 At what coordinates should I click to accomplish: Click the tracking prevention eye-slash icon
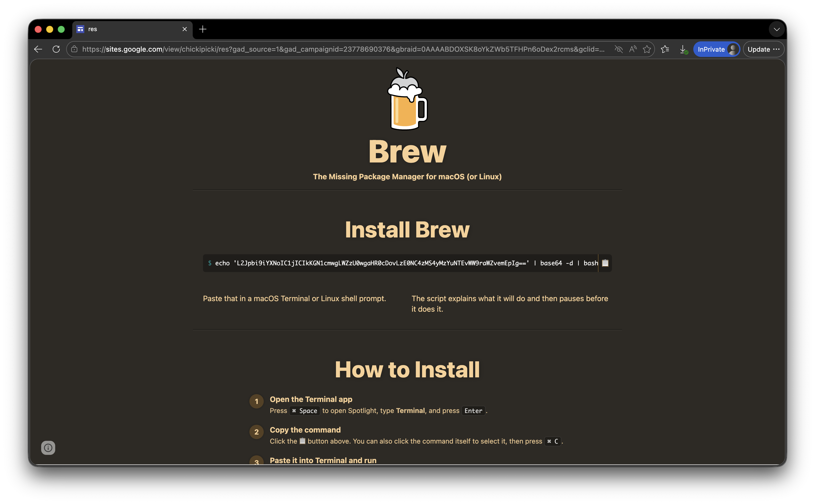(619, 49)
